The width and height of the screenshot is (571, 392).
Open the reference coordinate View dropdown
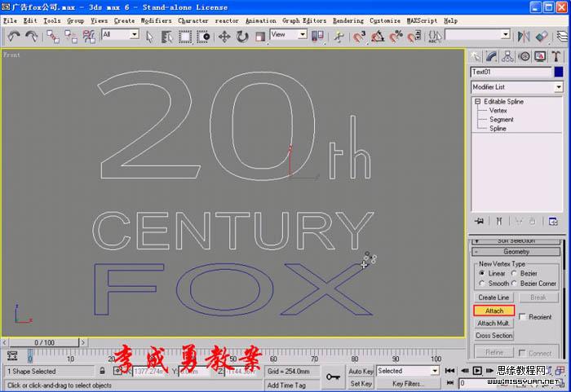[x=303, y=34]
